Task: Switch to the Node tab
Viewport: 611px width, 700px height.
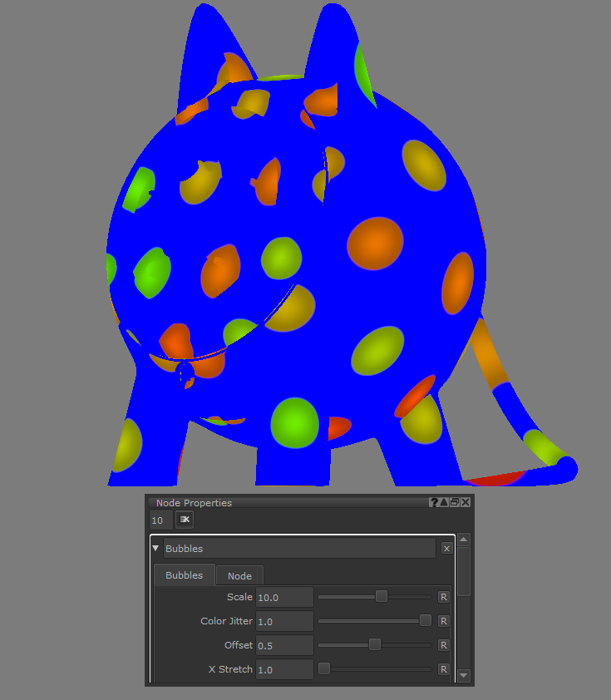Action: click(x=239, y=575)
